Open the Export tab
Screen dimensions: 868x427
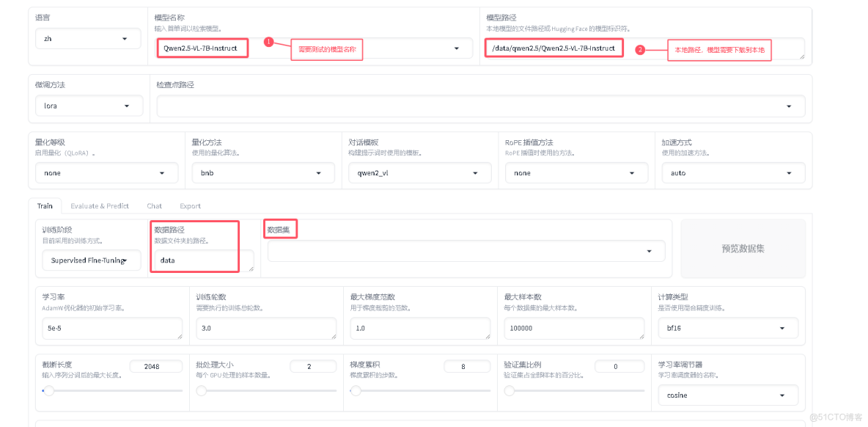[190, 205]
